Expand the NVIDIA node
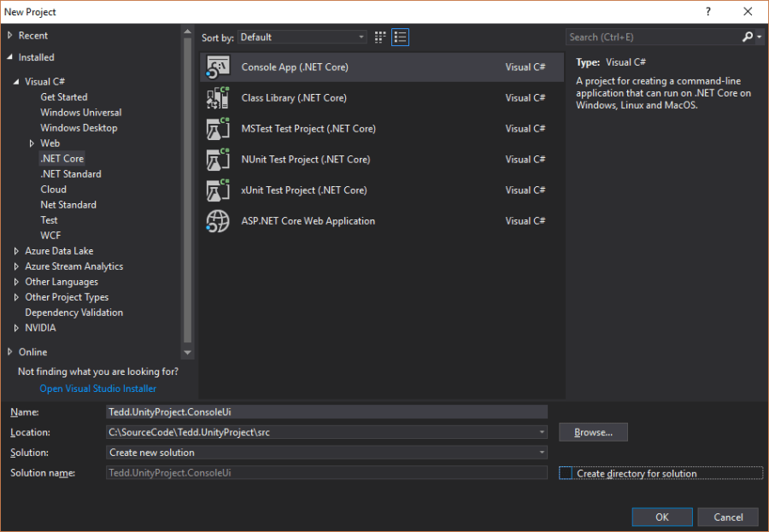 point(16,328)
